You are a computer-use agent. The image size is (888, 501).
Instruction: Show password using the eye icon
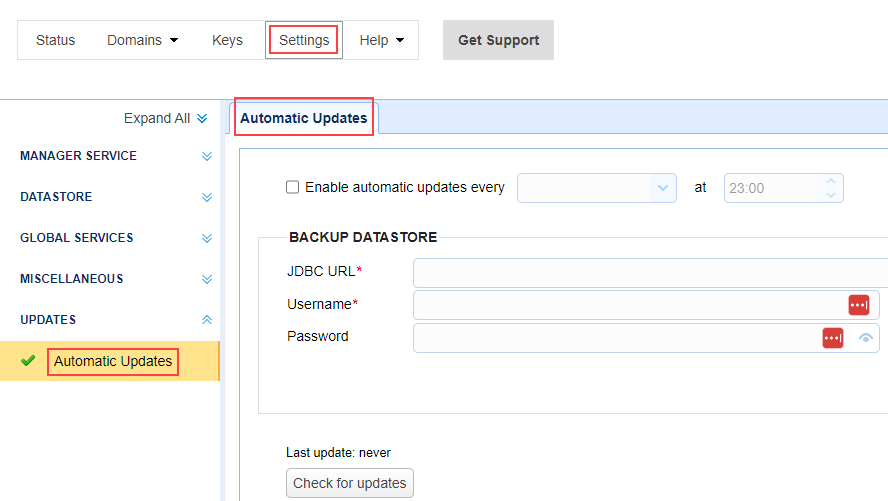[866, 338]
